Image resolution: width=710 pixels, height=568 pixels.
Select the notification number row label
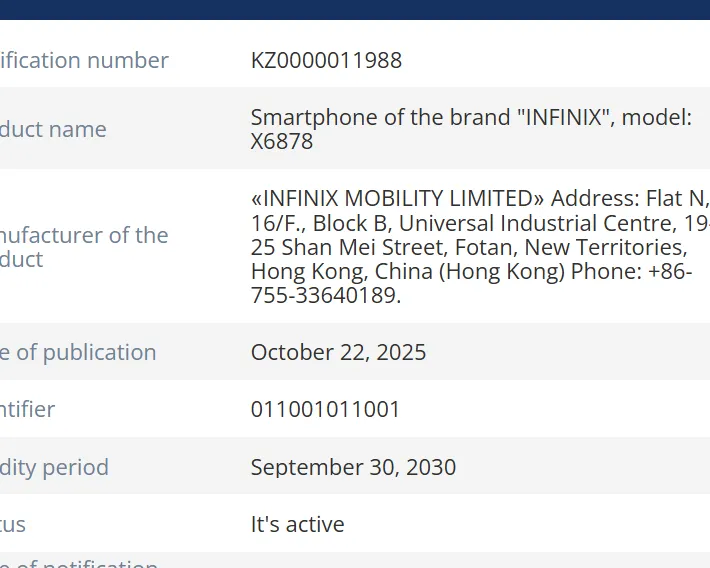(x=85, y=60)
